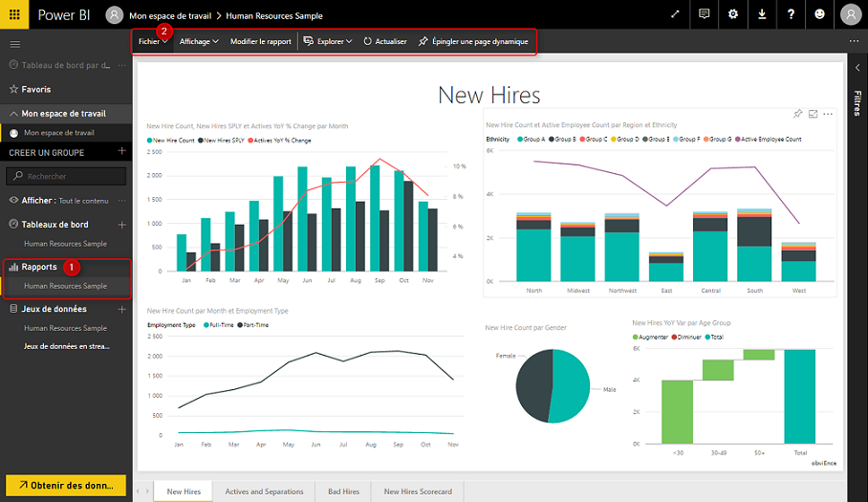
Task: Click the Rechercher search field
Action: (x=66, y=176)
